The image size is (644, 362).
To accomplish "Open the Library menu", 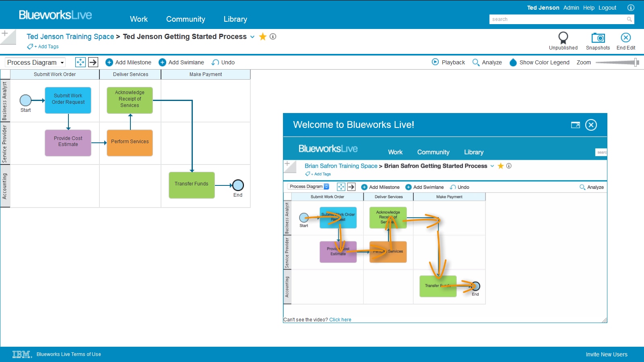I will pyautogui.click(x=235, y=19).
